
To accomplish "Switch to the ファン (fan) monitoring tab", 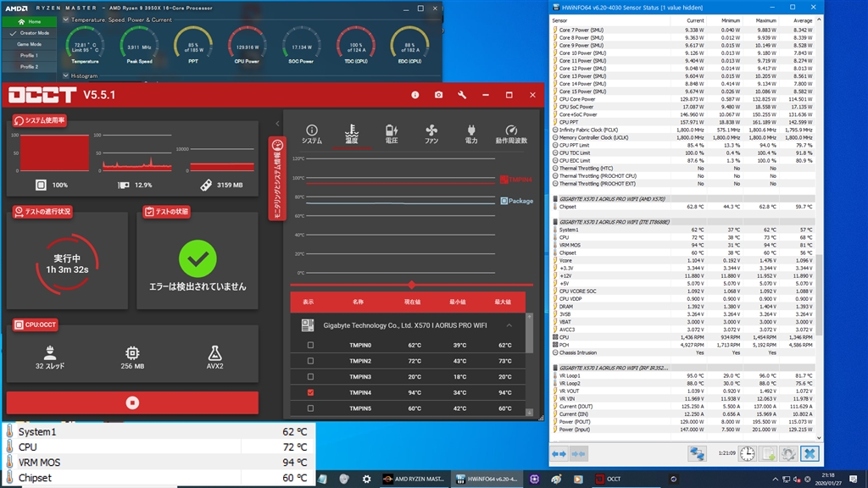I will tap(431, 134).
